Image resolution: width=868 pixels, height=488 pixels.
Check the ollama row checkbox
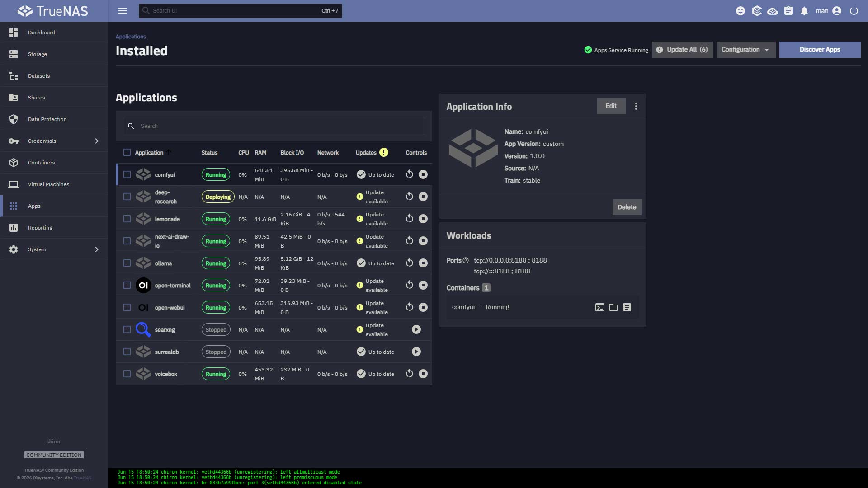[127, 263]
